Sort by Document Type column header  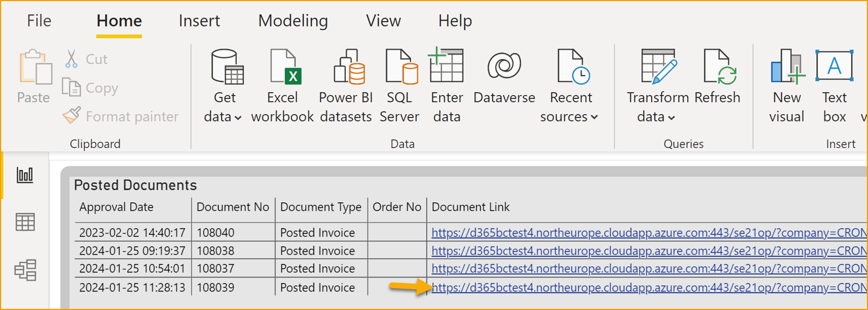click(x=321, y=207)
